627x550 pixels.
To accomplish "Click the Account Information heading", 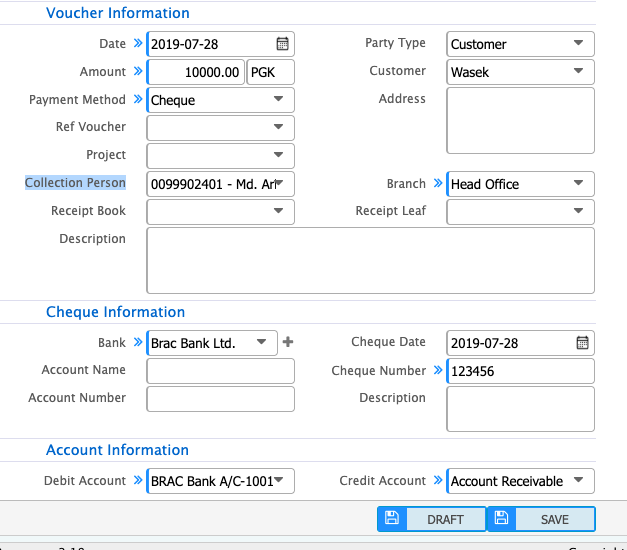I will pos(117,450).
